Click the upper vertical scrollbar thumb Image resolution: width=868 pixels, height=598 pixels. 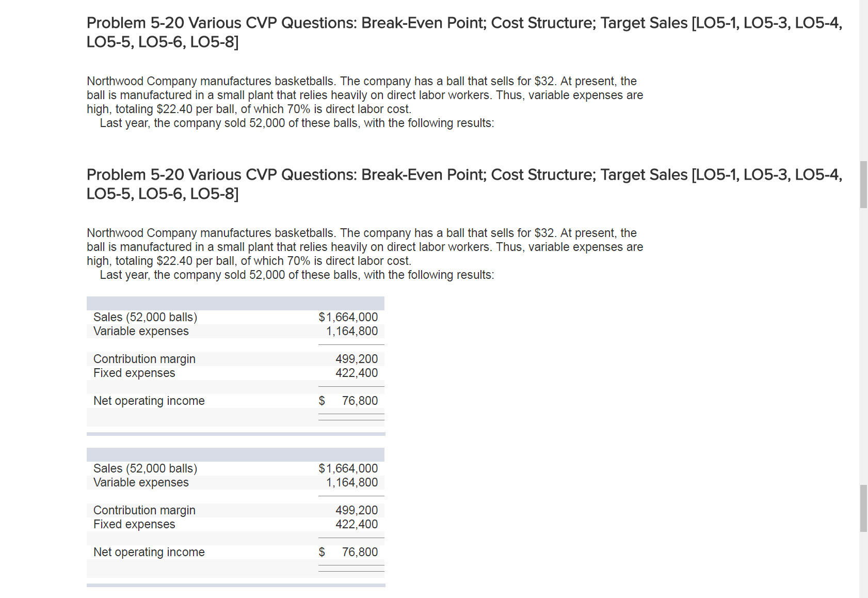pos(863,184)
